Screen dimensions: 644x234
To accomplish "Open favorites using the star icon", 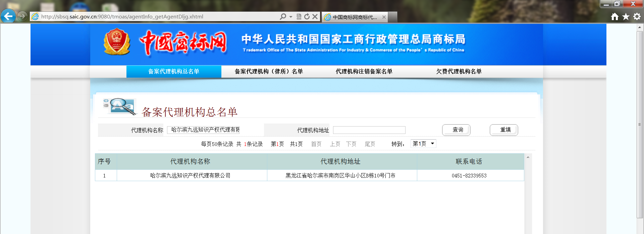I will coord(626,17).
